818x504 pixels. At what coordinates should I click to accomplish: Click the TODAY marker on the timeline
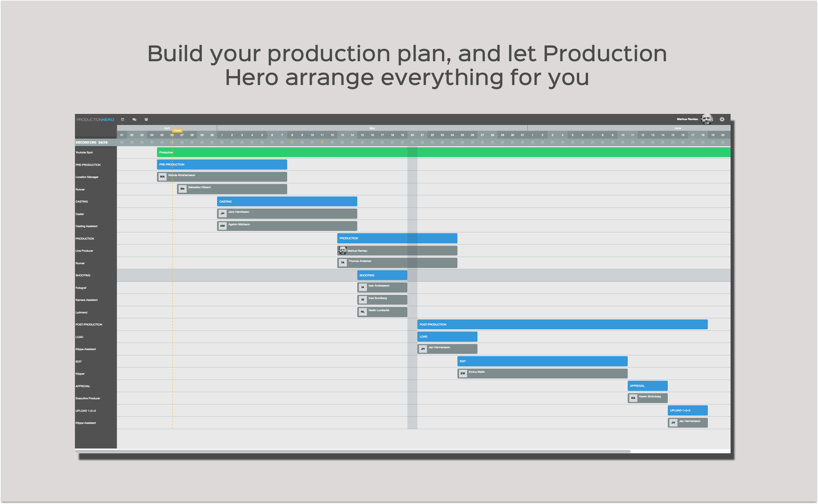click(177, 131)
